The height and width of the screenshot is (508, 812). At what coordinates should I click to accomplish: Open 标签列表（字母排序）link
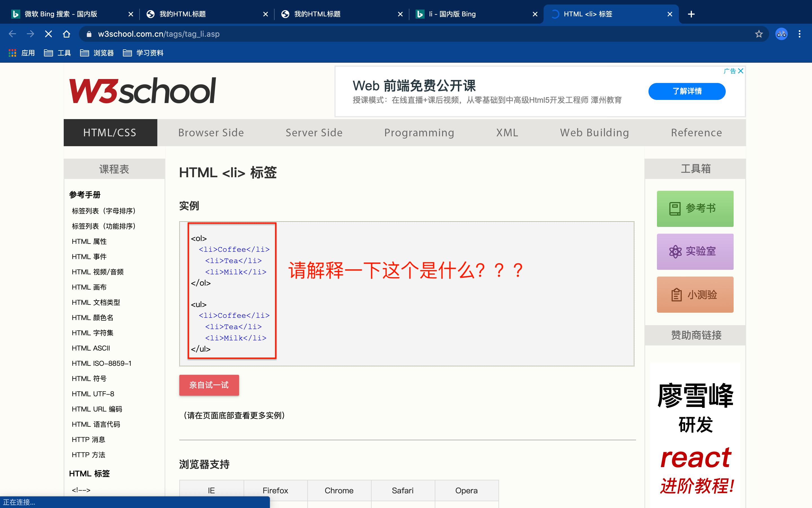pyautogui.click(x=104, y=211)
